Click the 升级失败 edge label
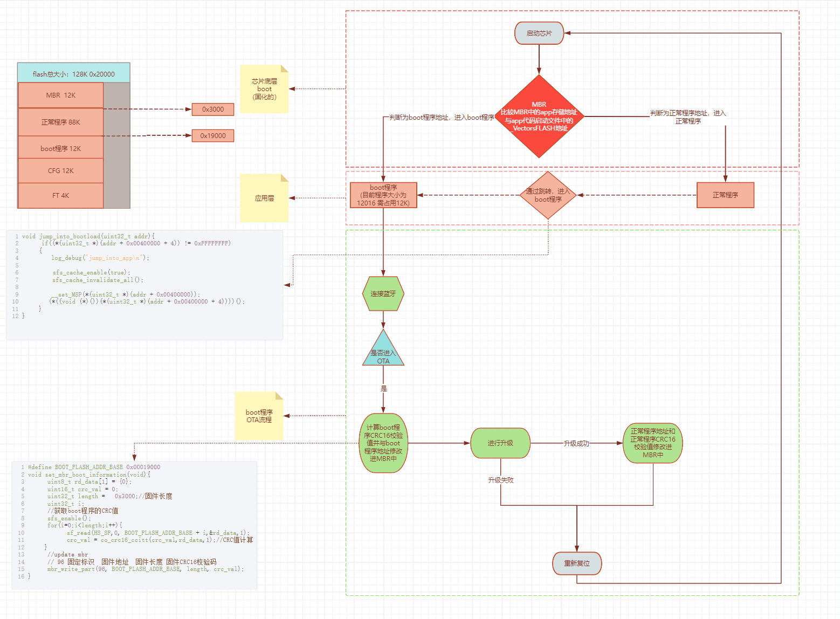This screenshot has width=840, height=619. point(501,480)
